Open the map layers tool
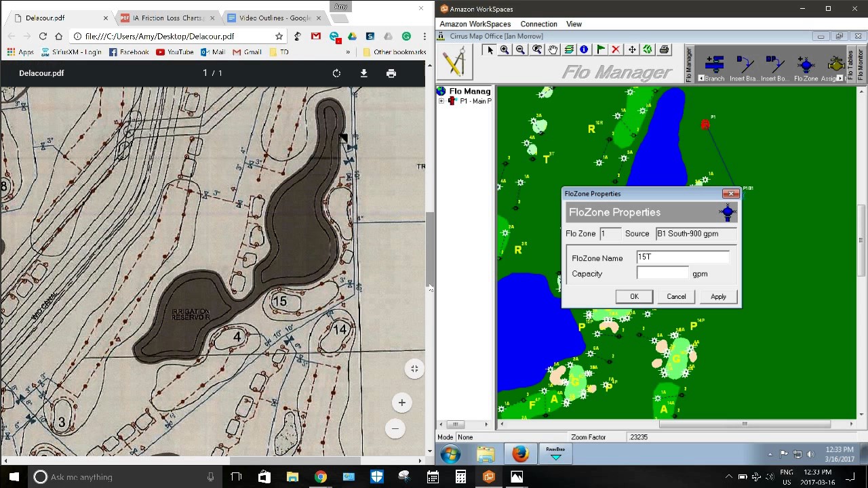 click(x=569, y=50)
